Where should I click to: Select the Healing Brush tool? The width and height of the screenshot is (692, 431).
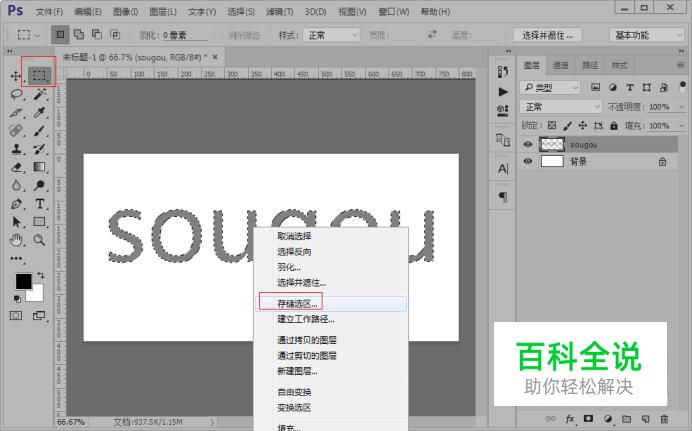[16, 131]
